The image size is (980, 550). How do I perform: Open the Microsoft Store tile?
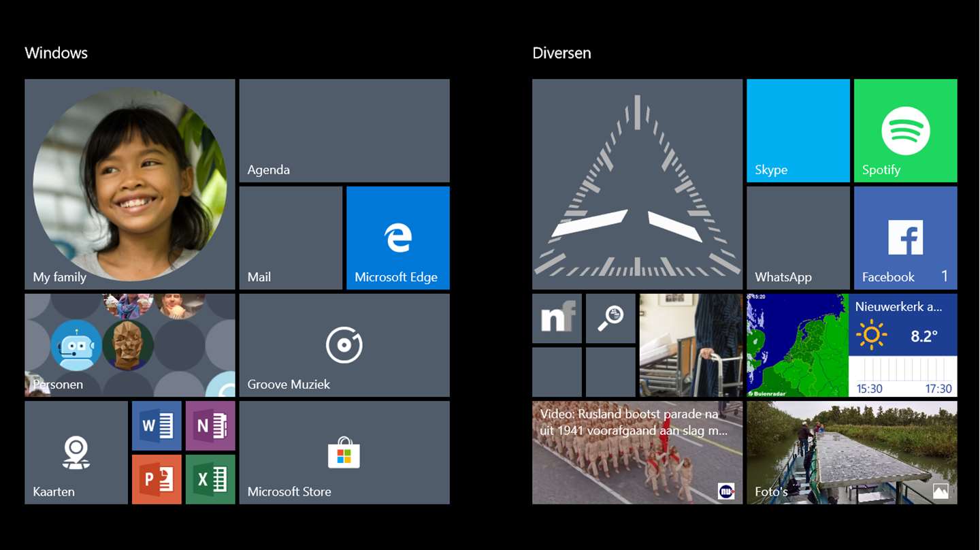(x=344, y=453)
